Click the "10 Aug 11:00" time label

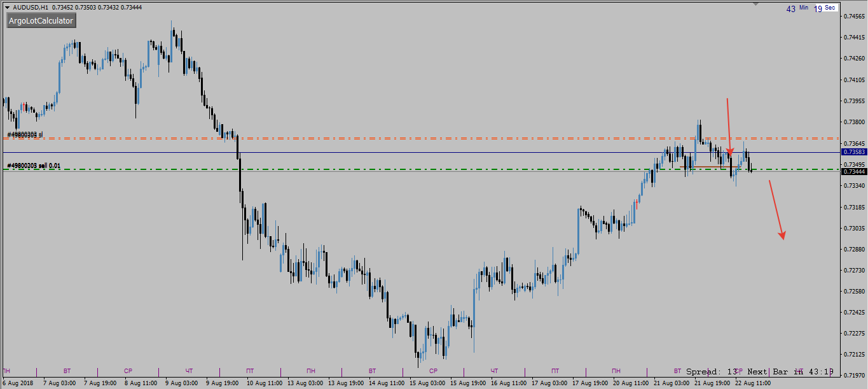(x=265, y=383)
